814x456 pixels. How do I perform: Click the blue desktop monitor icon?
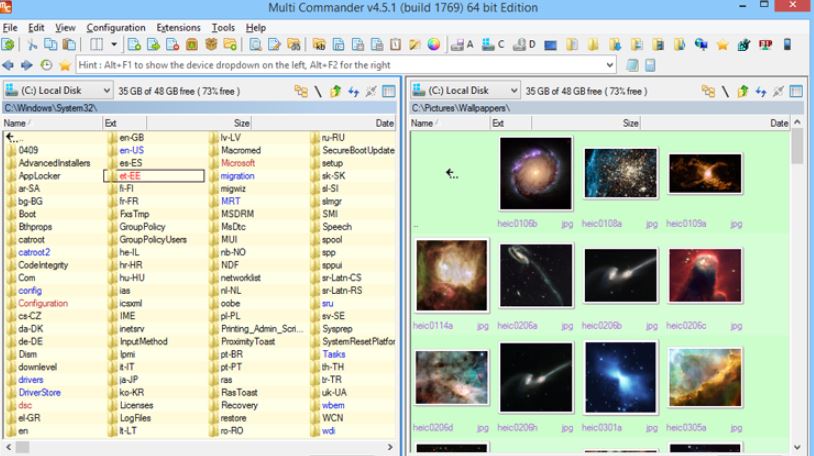551,45
